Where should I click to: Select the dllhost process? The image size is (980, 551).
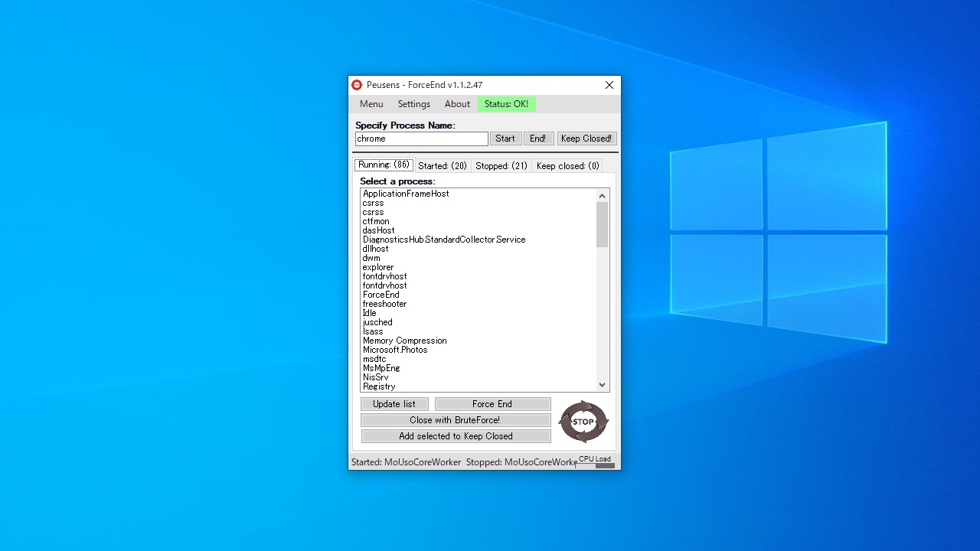tap(375, 249)
